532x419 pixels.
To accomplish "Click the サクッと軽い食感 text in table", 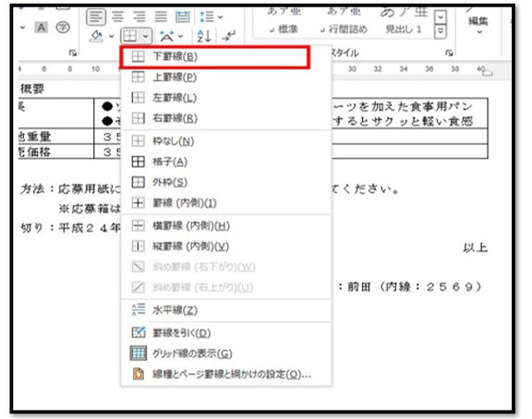I will (422, 121).
